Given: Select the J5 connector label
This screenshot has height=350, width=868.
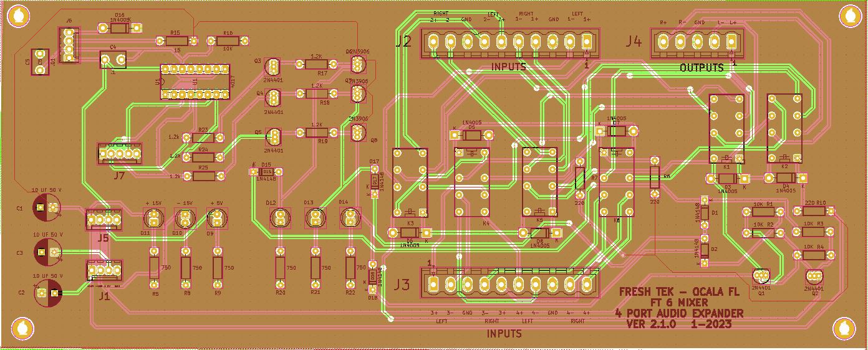Looking at the screenshot, I should tap(104, 238).
